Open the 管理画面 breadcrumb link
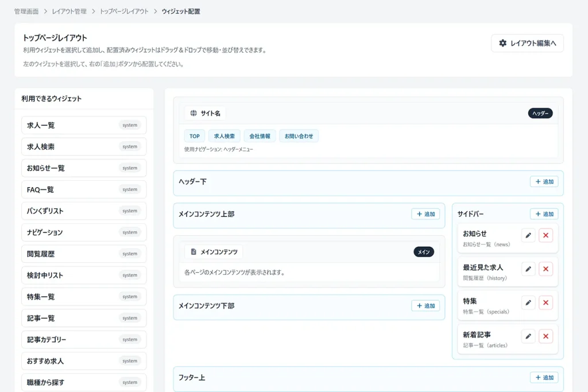 tap(26, 11)
